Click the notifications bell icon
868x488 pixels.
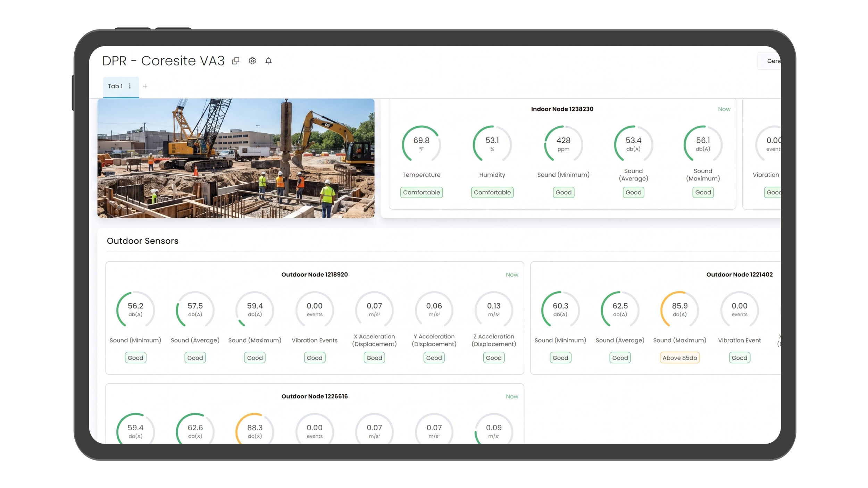click(268, 61)
